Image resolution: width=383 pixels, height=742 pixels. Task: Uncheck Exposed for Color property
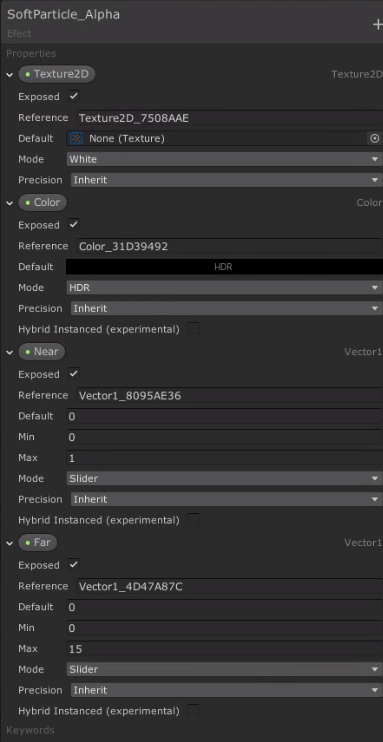click(74, 224)
